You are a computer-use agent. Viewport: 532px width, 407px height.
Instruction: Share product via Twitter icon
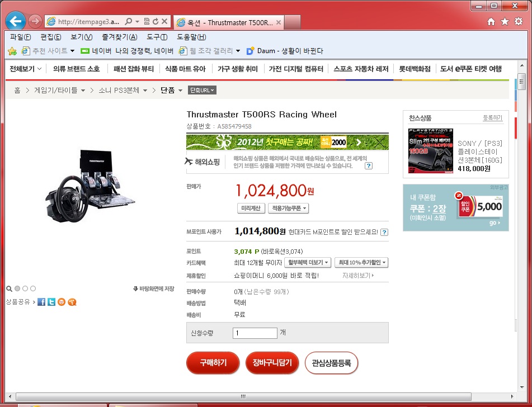[x=51, y=302]
